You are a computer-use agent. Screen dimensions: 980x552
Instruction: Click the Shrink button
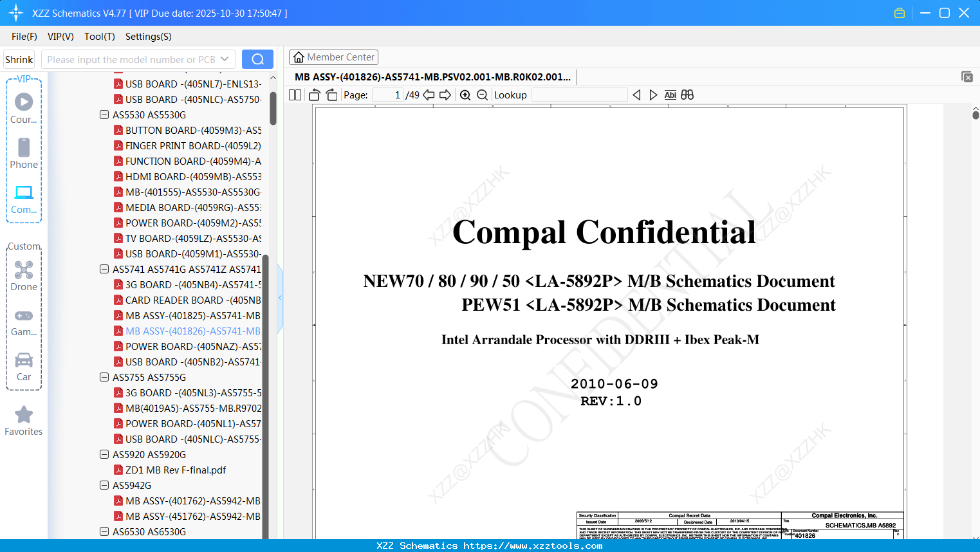[19, 60]
